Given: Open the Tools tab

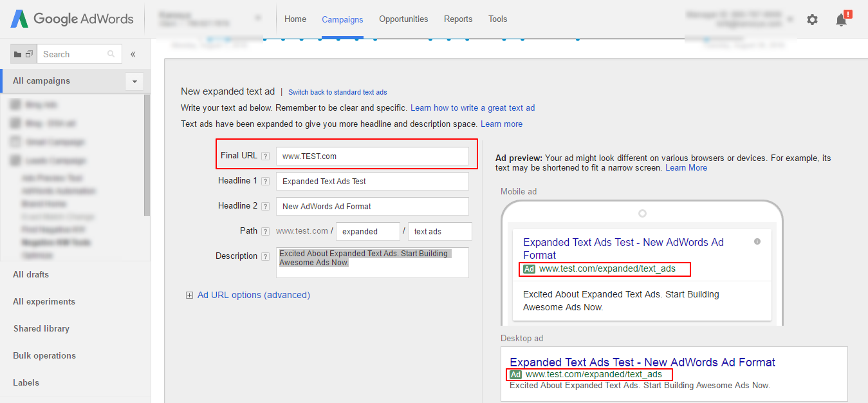Looking at the screenshot, I should click(x=498, y=19).
